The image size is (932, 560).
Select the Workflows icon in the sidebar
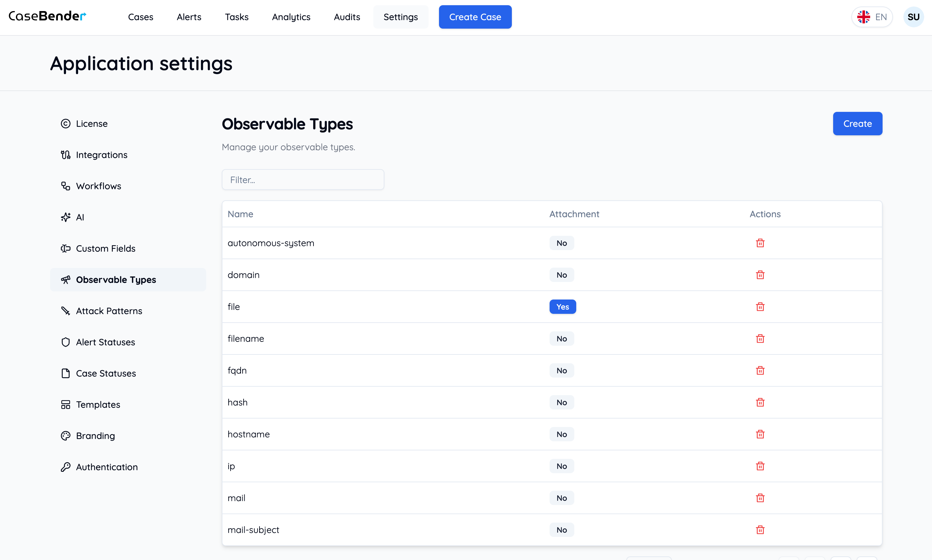66,186
